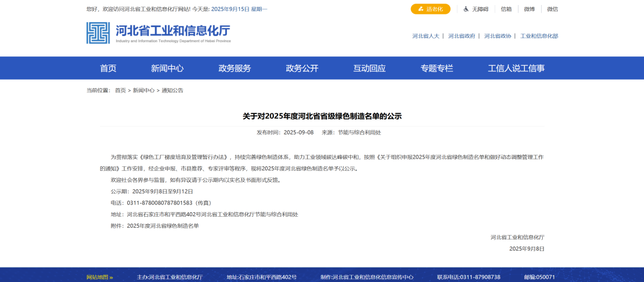Image resolution: width=644 pixels, height=282 pixels.
Task: Click 通知公告 in the breadcrumb
Action: tap(172, 90)
